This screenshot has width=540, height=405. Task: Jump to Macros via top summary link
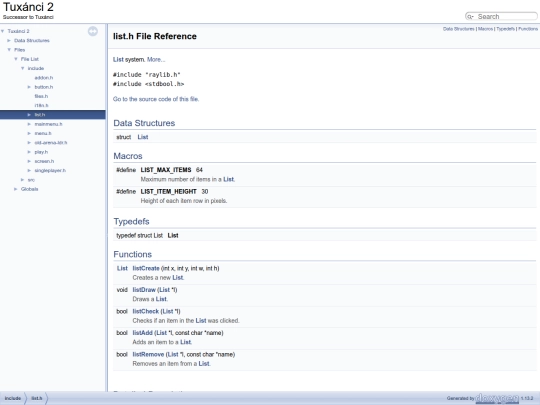[486, 29]
